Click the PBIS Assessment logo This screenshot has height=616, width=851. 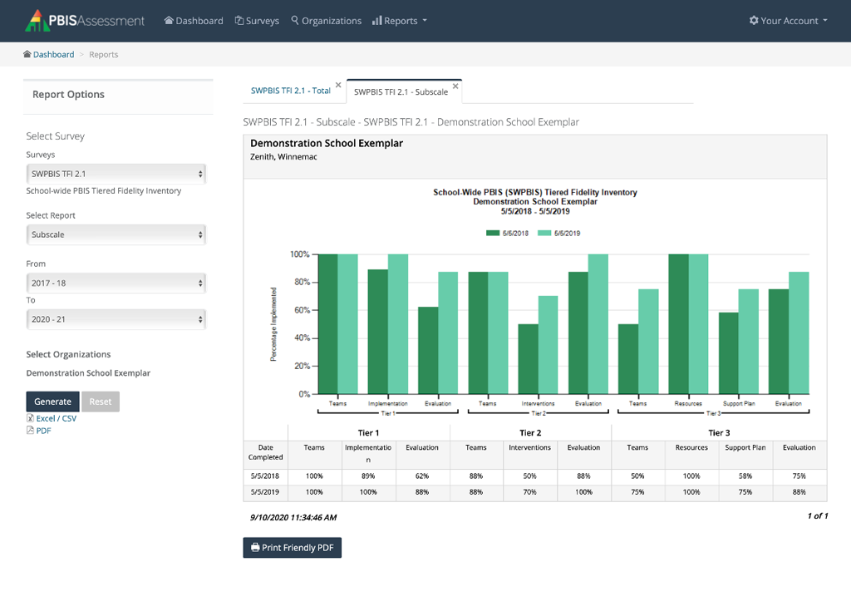point(85,21)
